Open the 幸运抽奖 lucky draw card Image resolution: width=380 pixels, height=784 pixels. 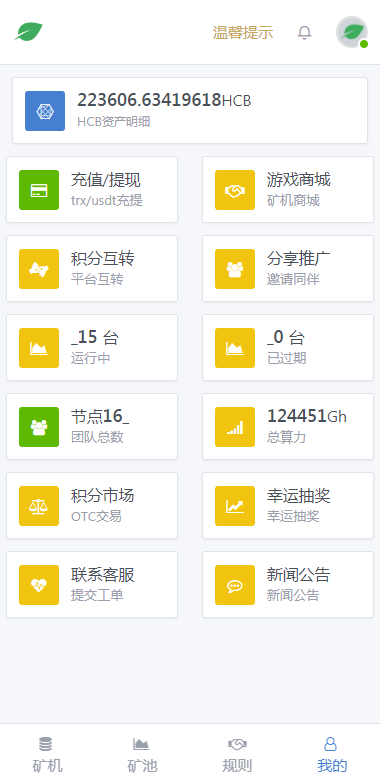pyautogui.click(x=288, y=506)
